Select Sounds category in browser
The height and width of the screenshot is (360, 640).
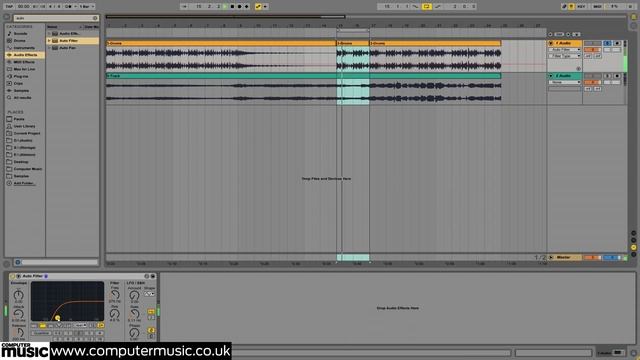[x=20, y=33]
